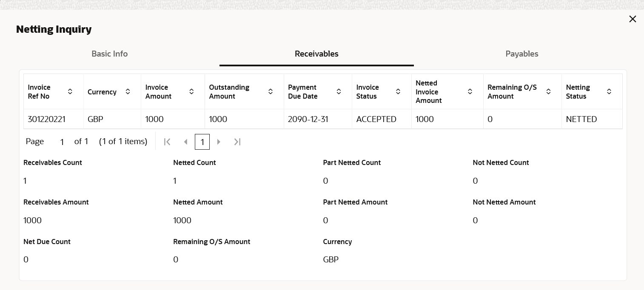Select invoice row 301220221
The image size is (644, 290).
click(47, 119)
